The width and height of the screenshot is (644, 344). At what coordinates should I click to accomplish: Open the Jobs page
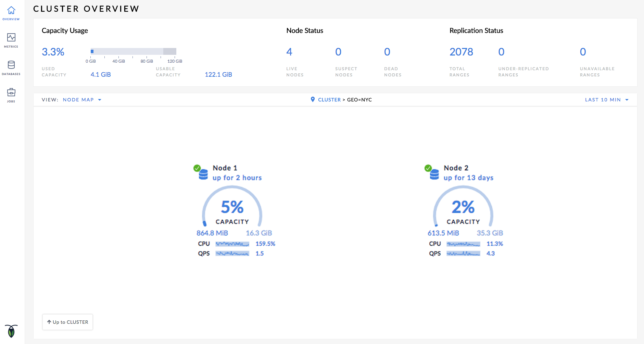point(11,93)
